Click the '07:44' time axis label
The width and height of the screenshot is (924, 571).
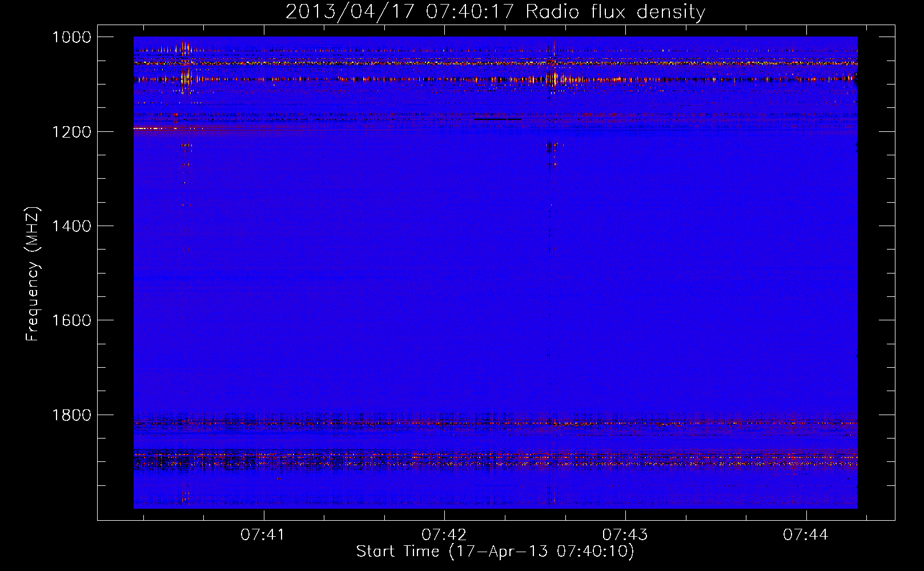[x=805, y=535]
